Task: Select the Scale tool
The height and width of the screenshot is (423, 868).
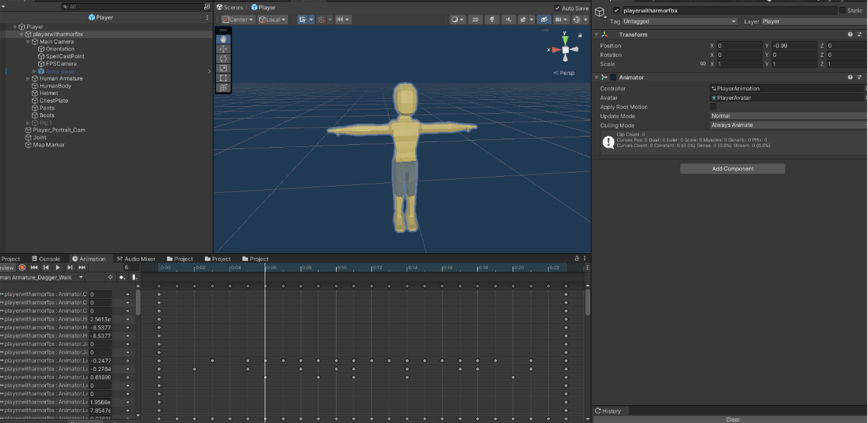Action: [x=223, y=67]
